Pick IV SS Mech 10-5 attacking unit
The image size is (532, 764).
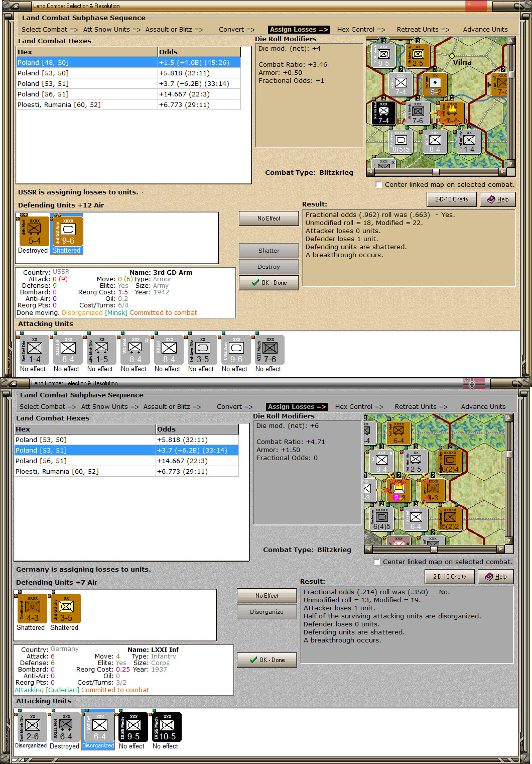[166, 727]
